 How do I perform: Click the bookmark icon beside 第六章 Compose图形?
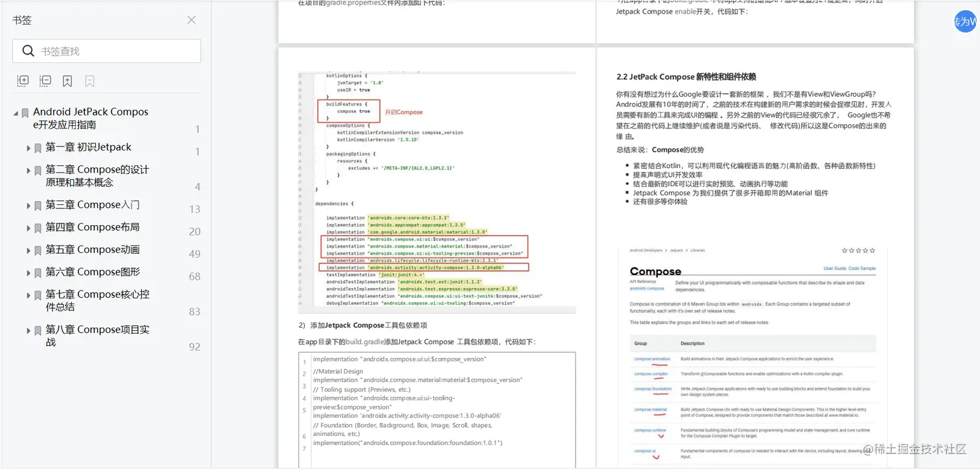(x=38, y=273)
